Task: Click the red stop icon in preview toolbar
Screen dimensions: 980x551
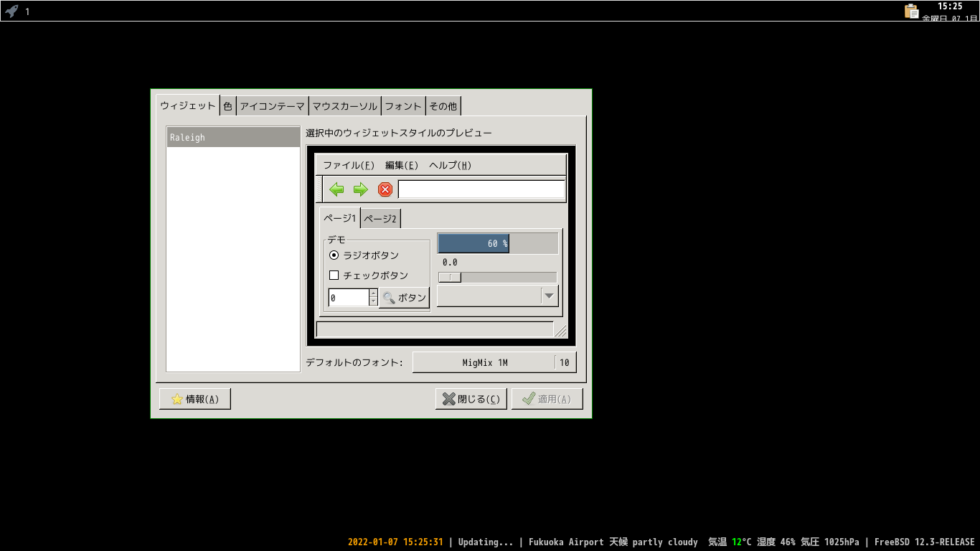Action: (x=385, y=189)
